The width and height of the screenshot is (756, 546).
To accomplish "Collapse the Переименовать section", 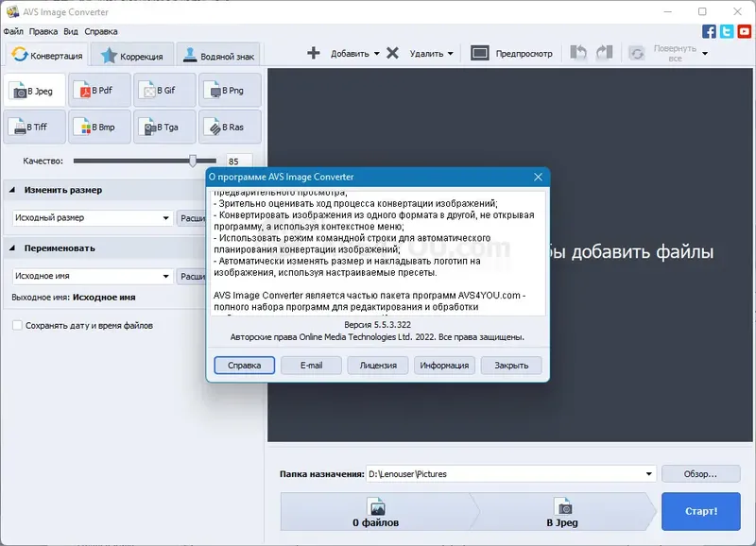I will pos(12,248).
